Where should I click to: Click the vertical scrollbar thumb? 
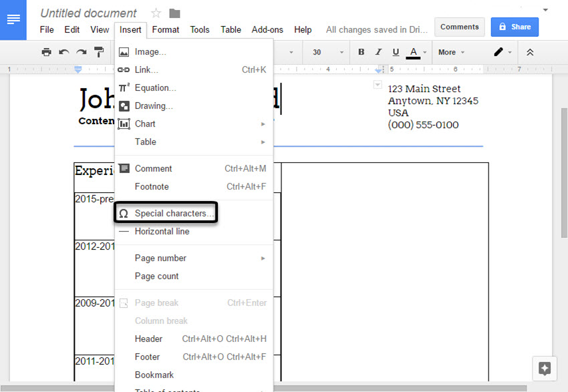click(564, 173)
